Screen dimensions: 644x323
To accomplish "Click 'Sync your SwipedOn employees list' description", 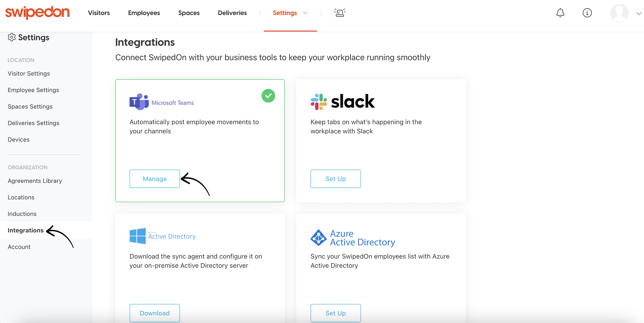I will click(380, 261).
